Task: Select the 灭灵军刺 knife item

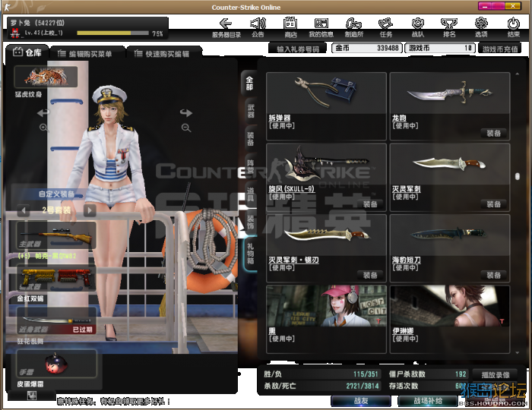Action: [450, 178]
